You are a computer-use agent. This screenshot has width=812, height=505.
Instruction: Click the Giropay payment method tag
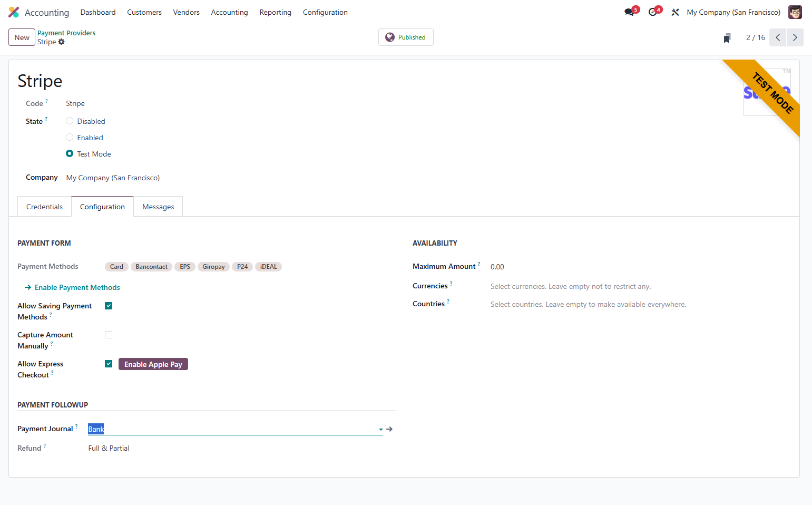tap(213, 267)
